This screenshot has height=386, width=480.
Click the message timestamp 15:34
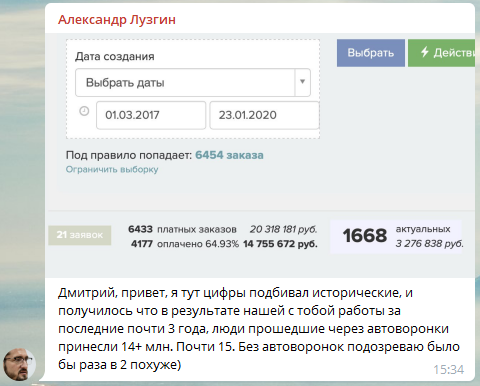click(448, 369)
